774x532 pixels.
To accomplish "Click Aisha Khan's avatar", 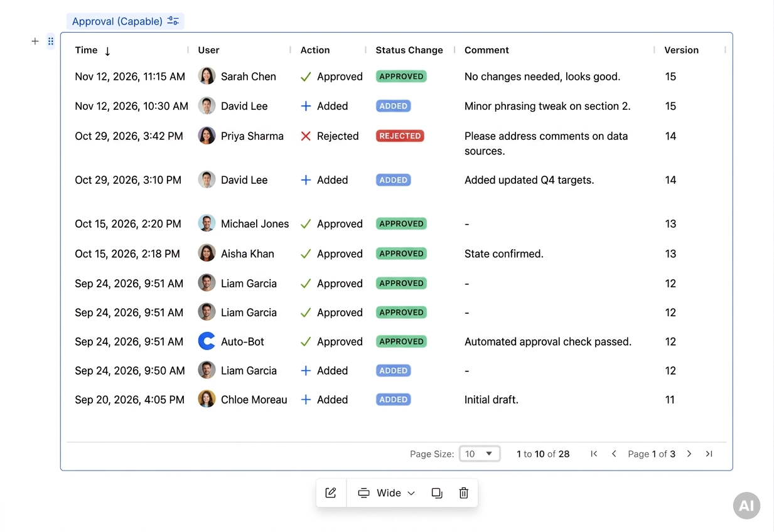I will tap(207, 253).
